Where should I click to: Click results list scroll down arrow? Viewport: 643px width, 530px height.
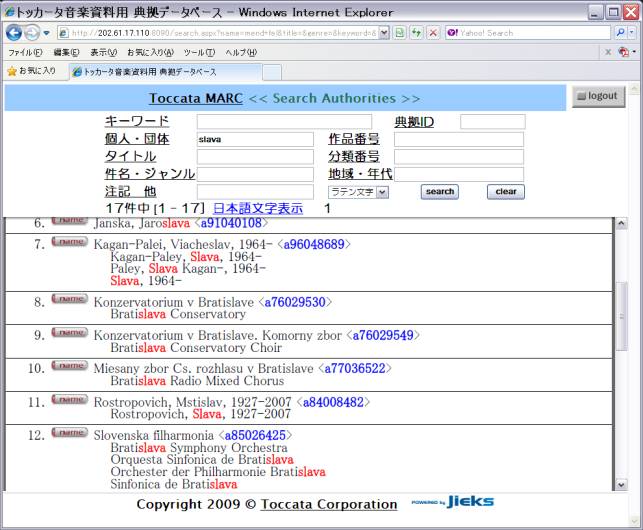tap(621, 484)
